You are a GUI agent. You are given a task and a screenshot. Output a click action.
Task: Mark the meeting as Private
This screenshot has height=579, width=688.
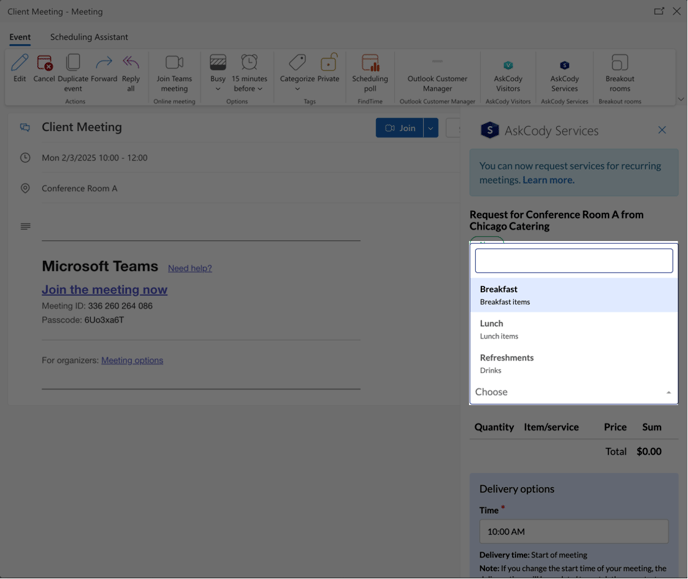(328, 68)
